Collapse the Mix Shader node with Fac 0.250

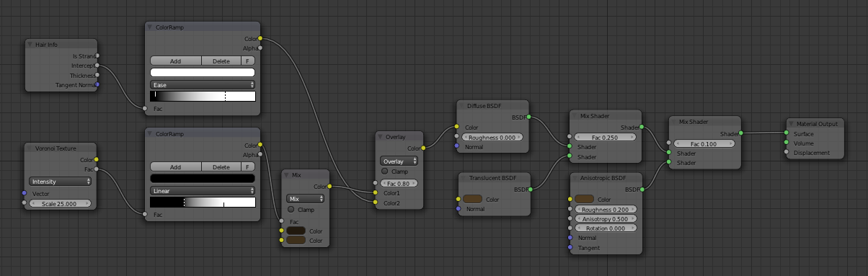coord(575,115)
